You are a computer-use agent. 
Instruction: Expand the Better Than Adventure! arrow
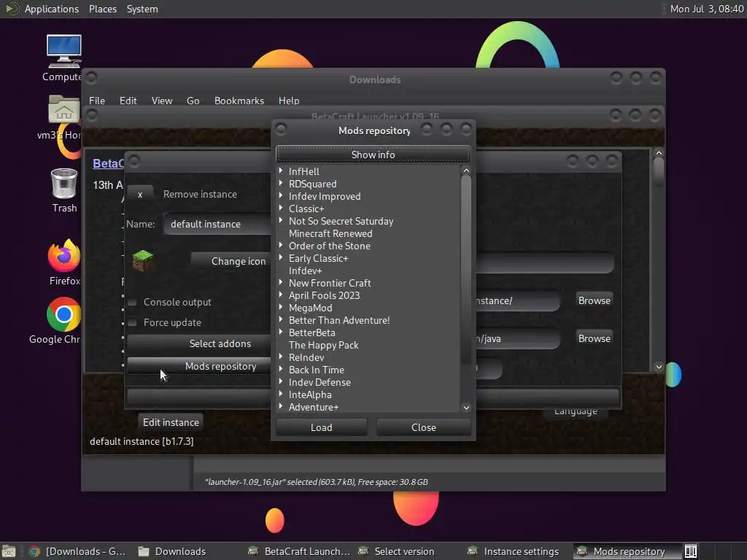tap(281, 319)
